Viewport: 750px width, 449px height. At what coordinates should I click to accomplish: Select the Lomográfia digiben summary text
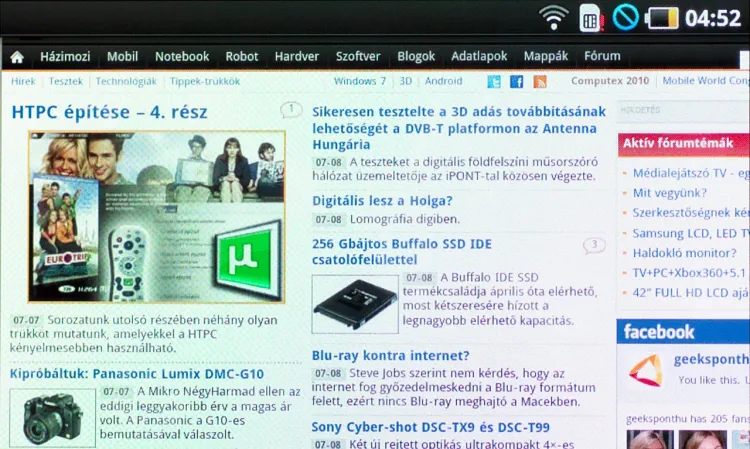(405, 219)
